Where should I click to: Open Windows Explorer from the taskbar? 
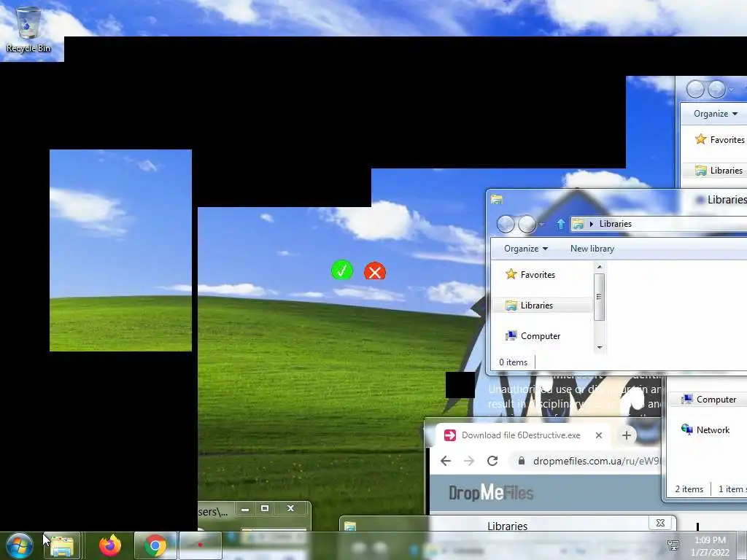pos(62,545)
